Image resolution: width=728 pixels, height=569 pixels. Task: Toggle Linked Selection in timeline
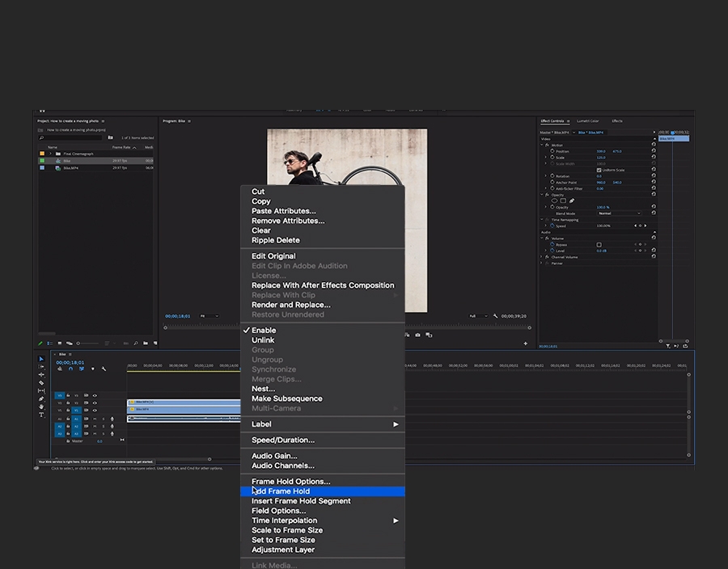click(81, 369)
